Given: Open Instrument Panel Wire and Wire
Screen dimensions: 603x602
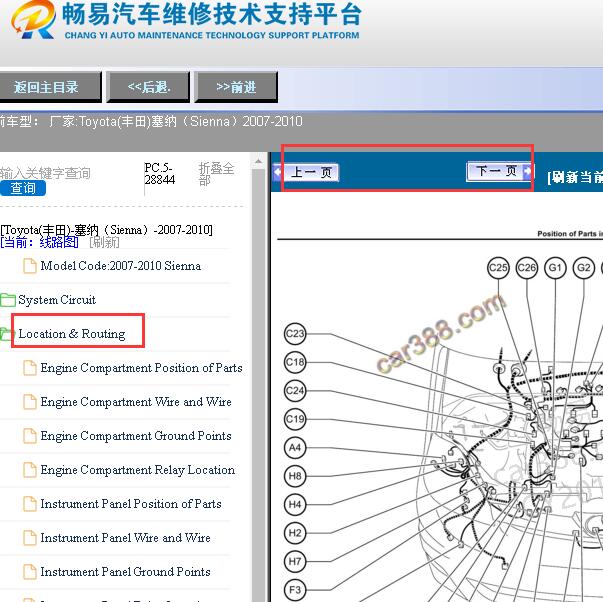Looking at the screenshot, I should [125, 538].
